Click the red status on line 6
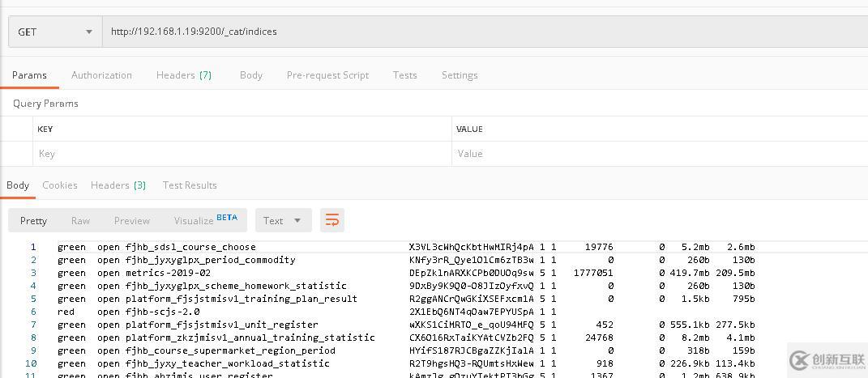The height and width of the screenshot is (378, 868). coord(66,312)
